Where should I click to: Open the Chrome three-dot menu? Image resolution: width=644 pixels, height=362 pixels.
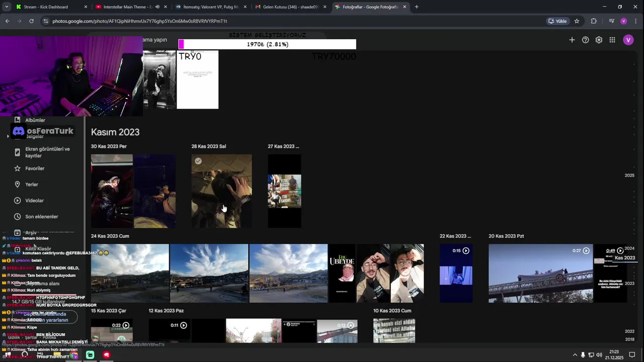635,21
